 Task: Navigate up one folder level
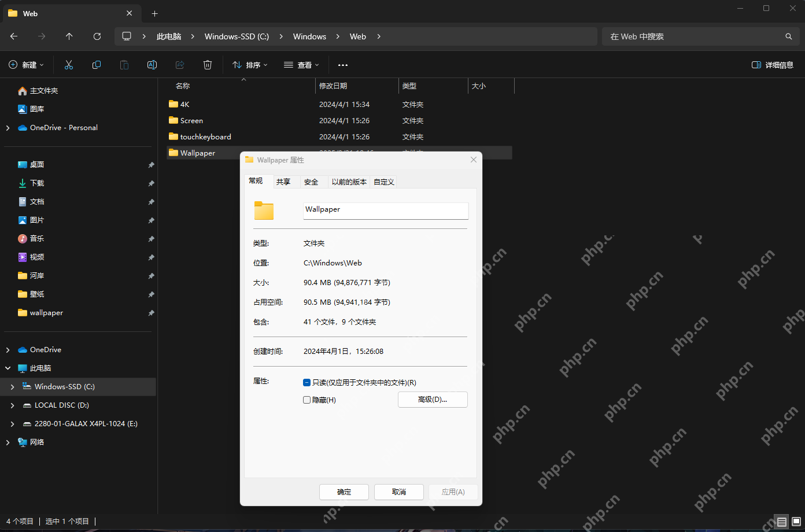coord(69,36)
